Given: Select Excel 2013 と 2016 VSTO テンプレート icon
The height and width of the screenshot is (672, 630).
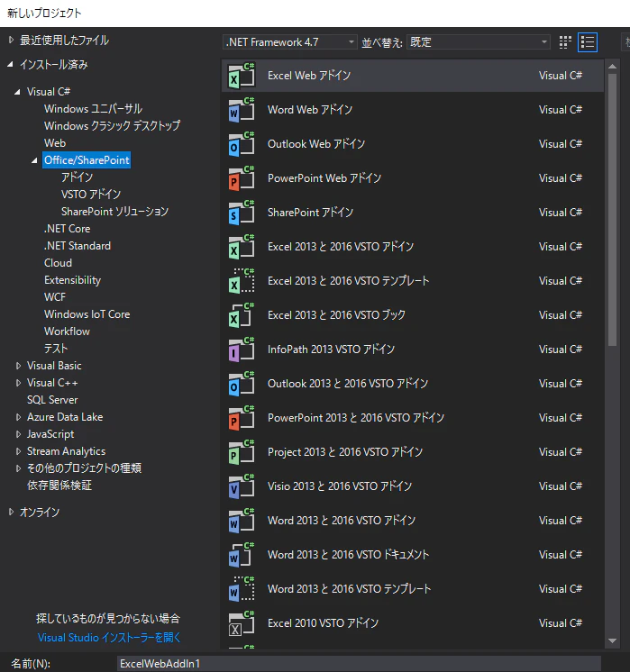Looking at the screenshot, I should pyautogui.click(x=242, y=281).
